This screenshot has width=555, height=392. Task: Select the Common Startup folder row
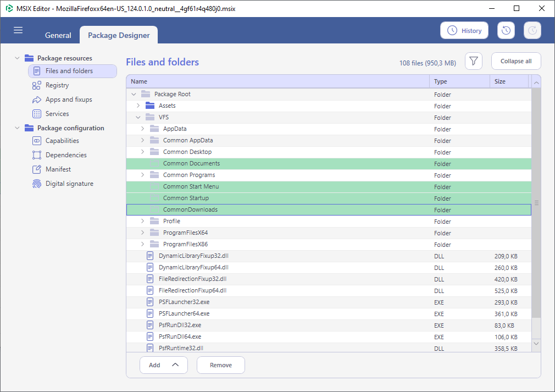(x=329, y=198)
